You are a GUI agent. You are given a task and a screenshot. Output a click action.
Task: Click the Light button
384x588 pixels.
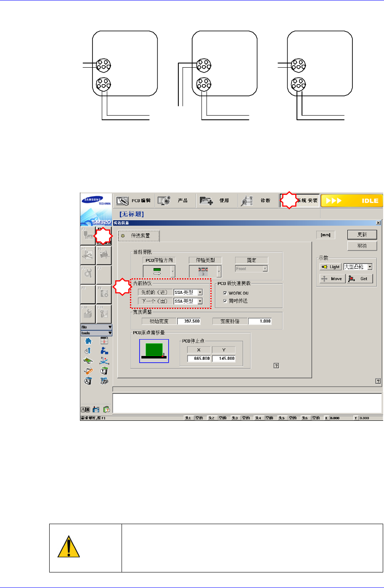[331, 266]
